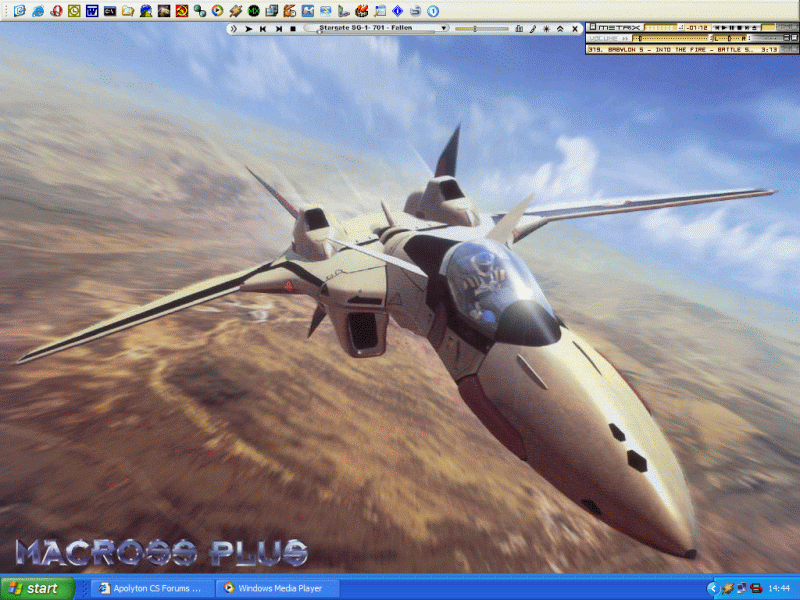800x600 pixels.
Task: Open the folder icon in top toolbar
Action: coord(128,11)
